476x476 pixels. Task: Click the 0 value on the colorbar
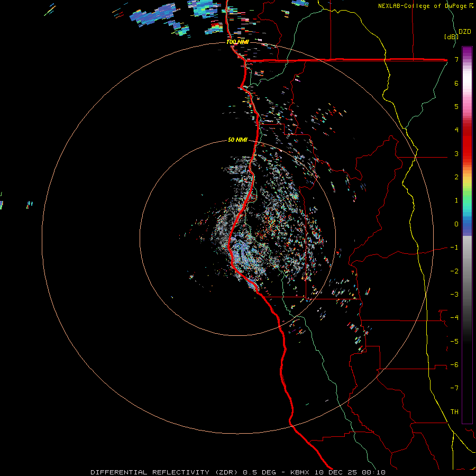coord(456,224)
